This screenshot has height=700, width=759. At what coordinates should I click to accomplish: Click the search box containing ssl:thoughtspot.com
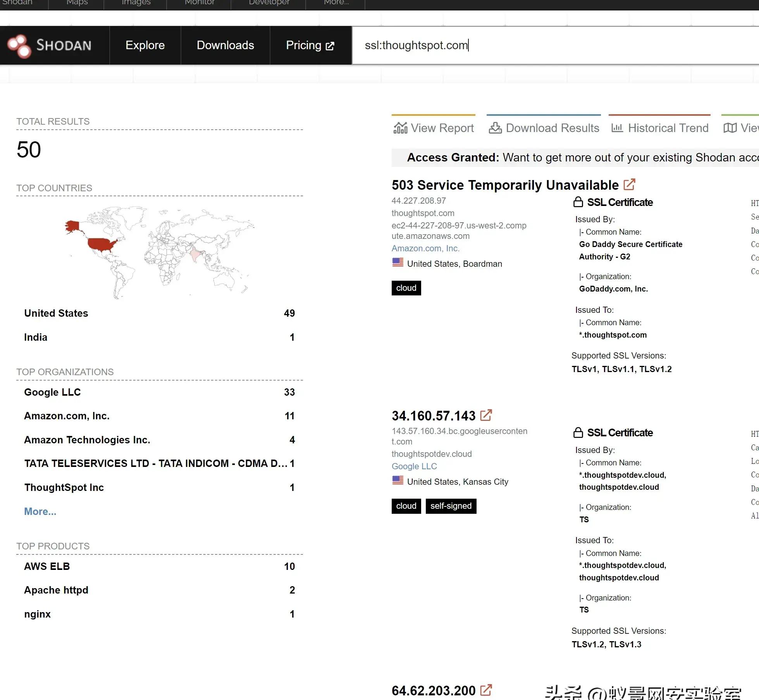pyautogui.click(x=555, y=45)
